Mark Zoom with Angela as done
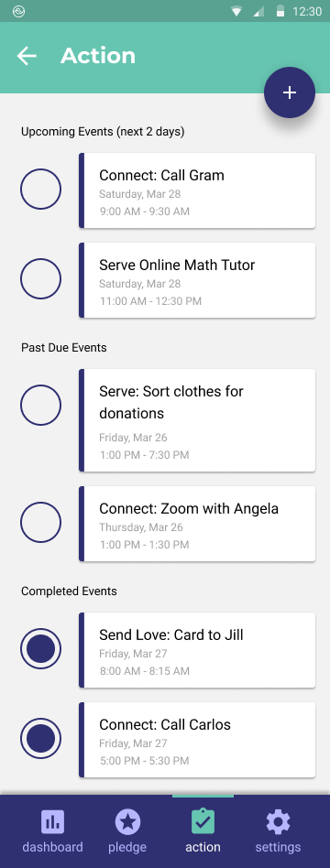 point(40,523)
